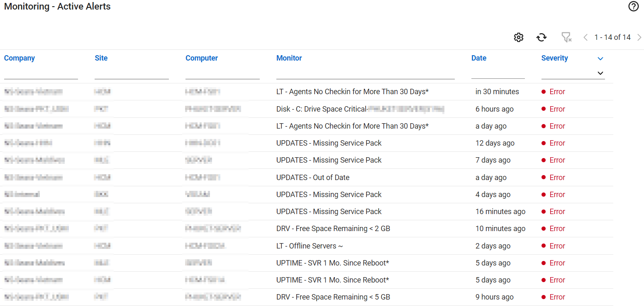644x307 pixels.
Task: Open the grid settings gear icon
Action: pos(518,37)
